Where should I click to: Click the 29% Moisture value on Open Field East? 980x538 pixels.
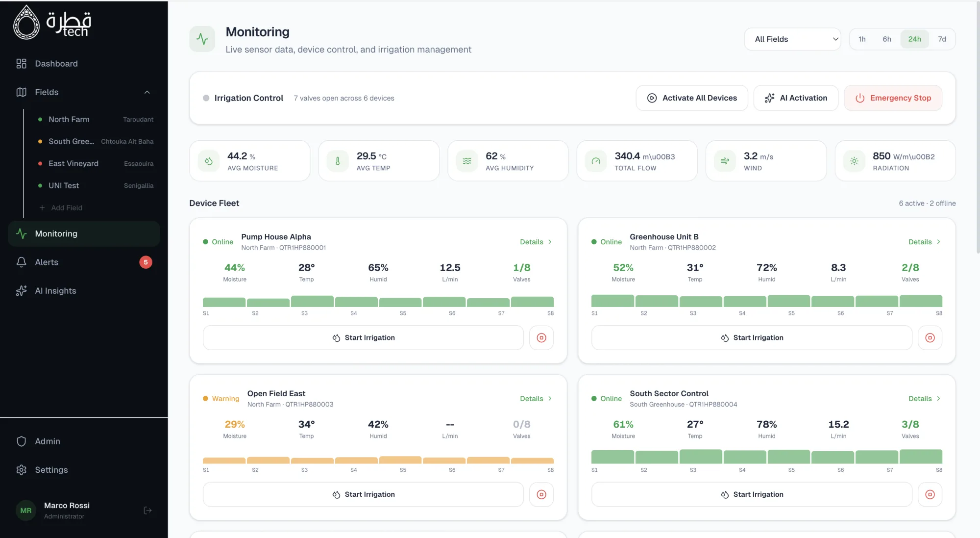pos(235,424)
